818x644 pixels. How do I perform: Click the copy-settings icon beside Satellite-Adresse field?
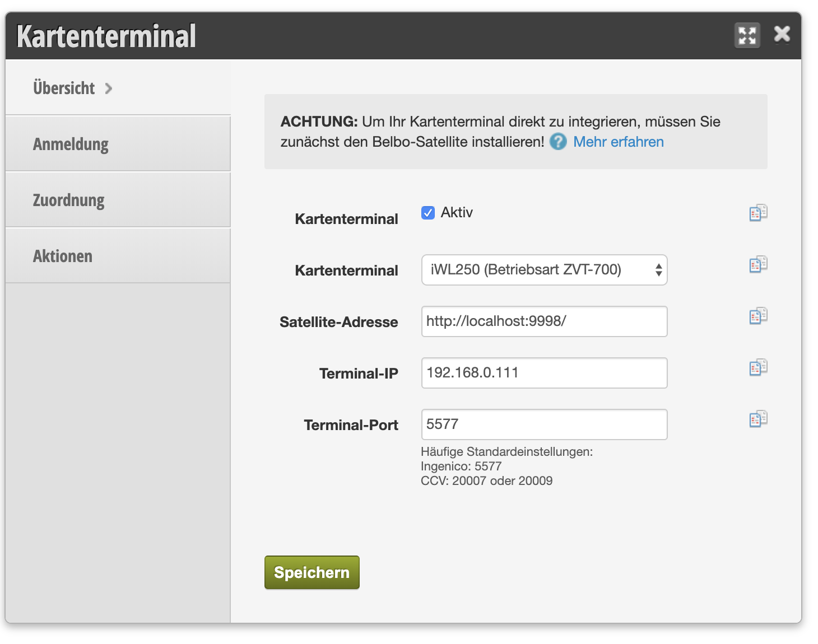tap(758, 316)
